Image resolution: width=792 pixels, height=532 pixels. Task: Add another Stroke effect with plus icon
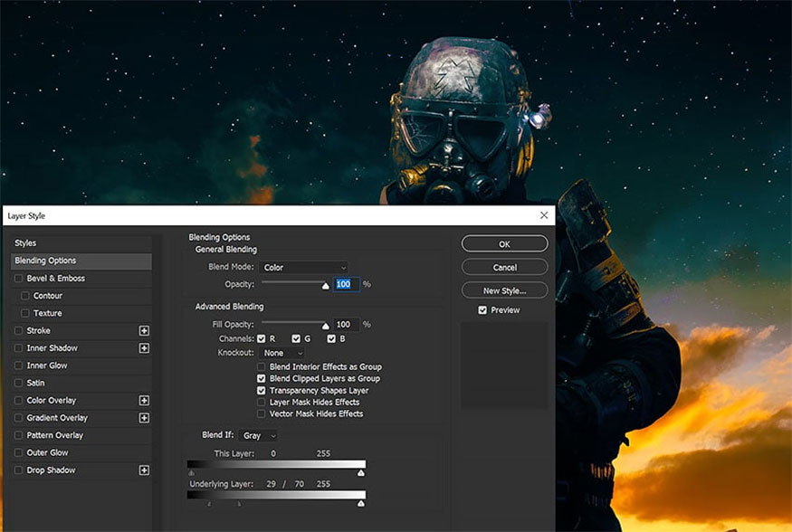point(144,330)
